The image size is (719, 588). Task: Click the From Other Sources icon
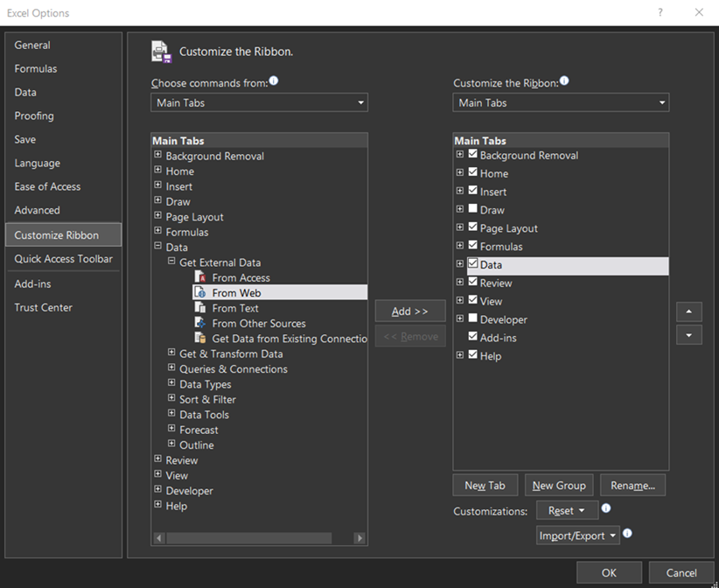click(x=200, y=323)
